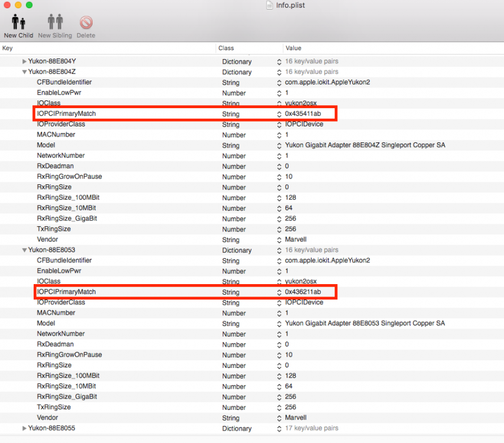Screen dimensions: 504x443
Task: Select value 0x435411ab
Action: point(303,113)
